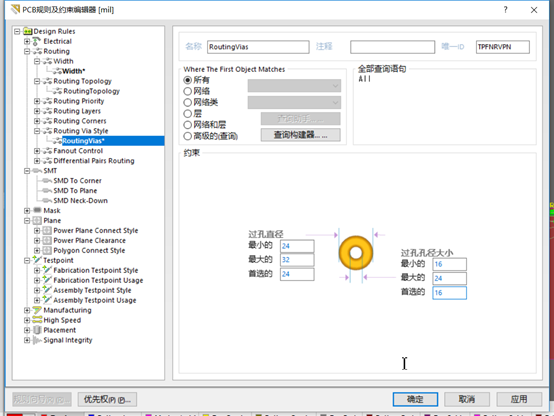Click the Polygon Connect Style icon

(47, 250)
